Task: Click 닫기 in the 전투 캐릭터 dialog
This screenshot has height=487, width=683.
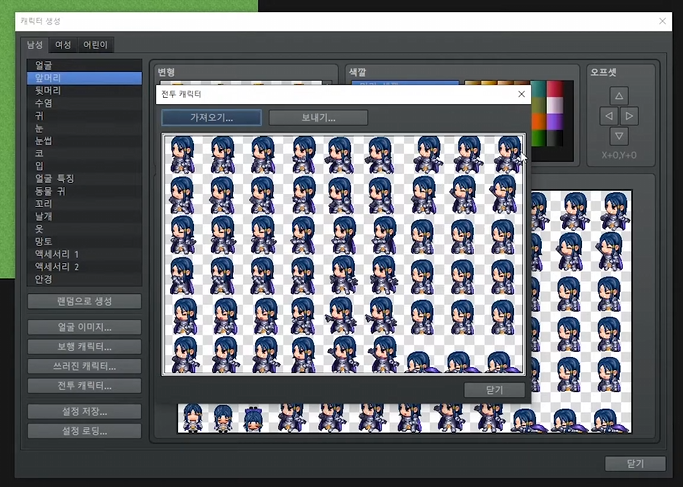Action: tap(494, 390)
